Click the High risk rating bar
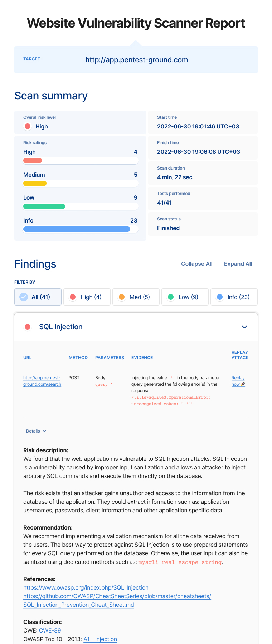Screen dimensions: 272x644 pos(81,161)
